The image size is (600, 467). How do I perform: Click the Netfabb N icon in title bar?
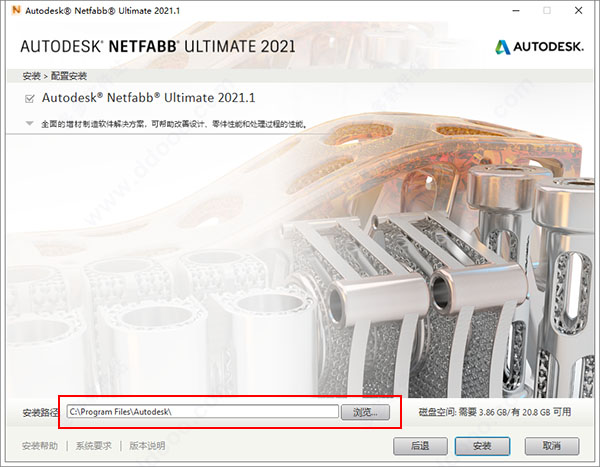pos(16,10)
